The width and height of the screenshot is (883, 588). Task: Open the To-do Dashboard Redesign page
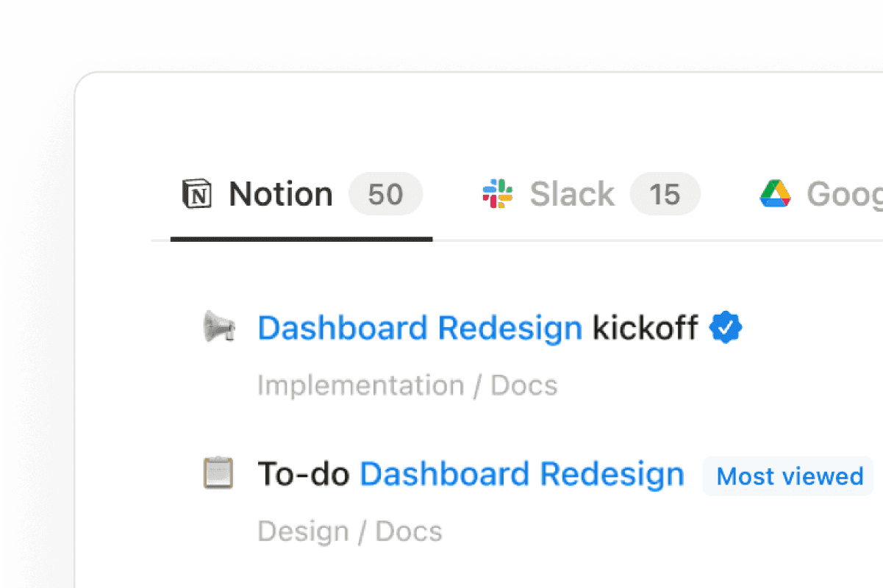coord(471,474)
